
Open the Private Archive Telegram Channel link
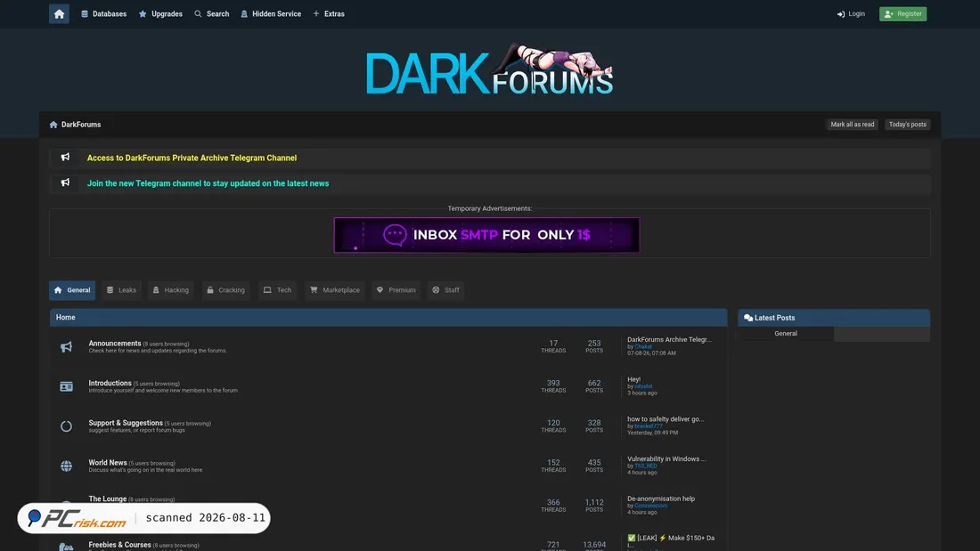coord(192,158)
